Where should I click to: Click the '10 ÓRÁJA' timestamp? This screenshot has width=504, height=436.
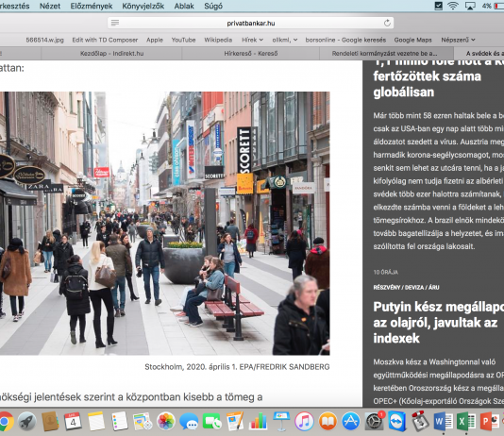coord(385,272)
